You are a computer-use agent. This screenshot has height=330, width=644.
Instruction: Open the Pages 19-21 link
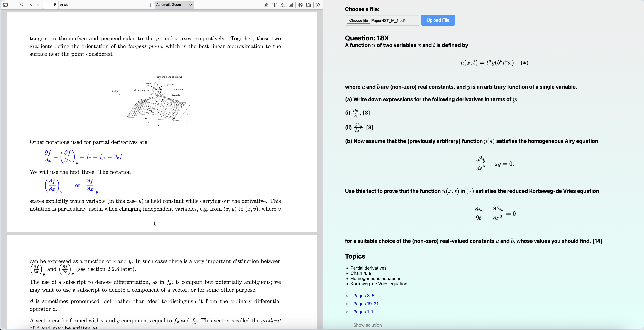pyautogui.click(x=366, y=304)
